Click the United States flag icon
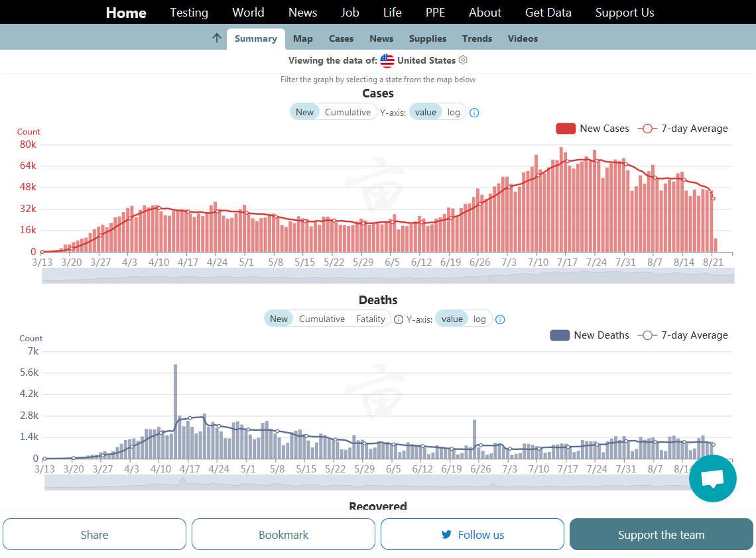Viewport: 756px width, 558px height. point(387,61)
